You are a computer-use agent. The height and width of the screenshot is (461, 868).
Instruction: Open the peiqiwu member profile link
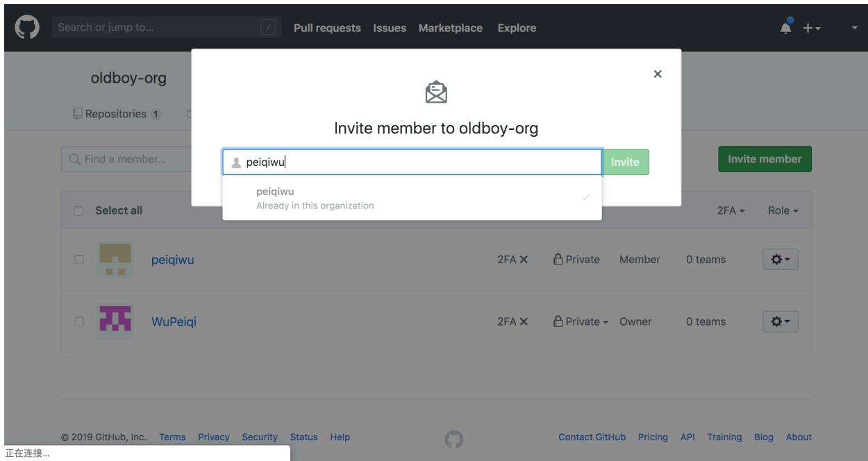pyautogui.click(x=173, y=260)
